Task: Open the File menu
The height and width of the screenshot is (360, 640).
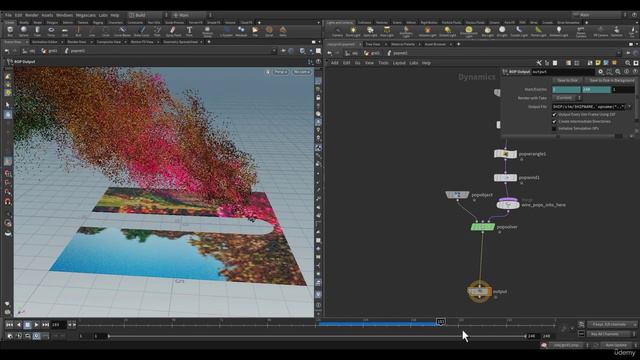Action: click(8, 15)
